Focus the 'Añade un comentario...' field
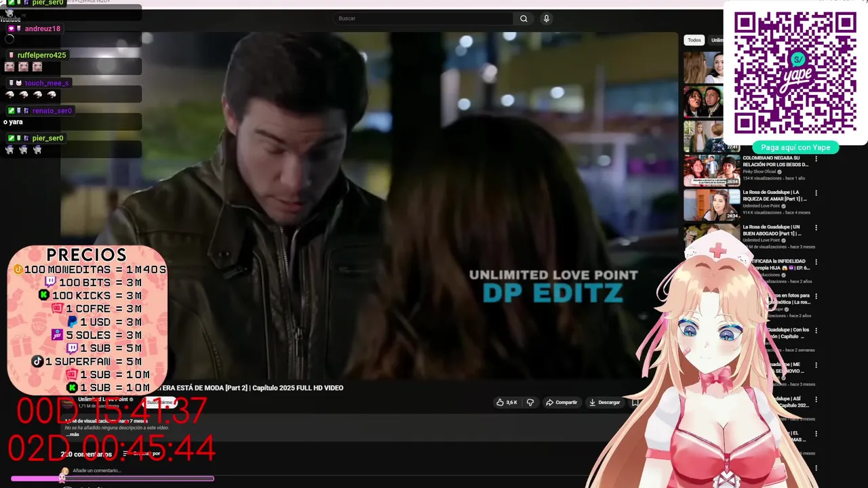The height and width of the screenshot is (488, 868). [96, 470]
